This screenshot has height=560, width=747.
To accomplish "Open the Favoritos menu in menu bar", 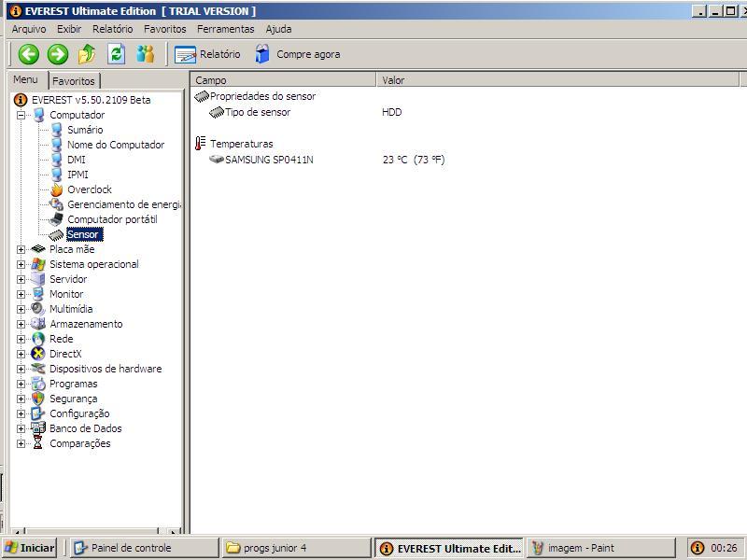I will click(x=165, y=29).
